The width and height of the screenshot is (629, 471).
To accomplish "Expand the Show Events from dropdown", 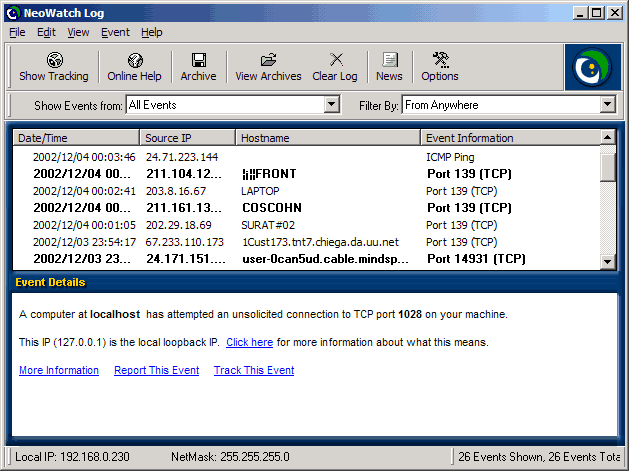I will [332, 105].
